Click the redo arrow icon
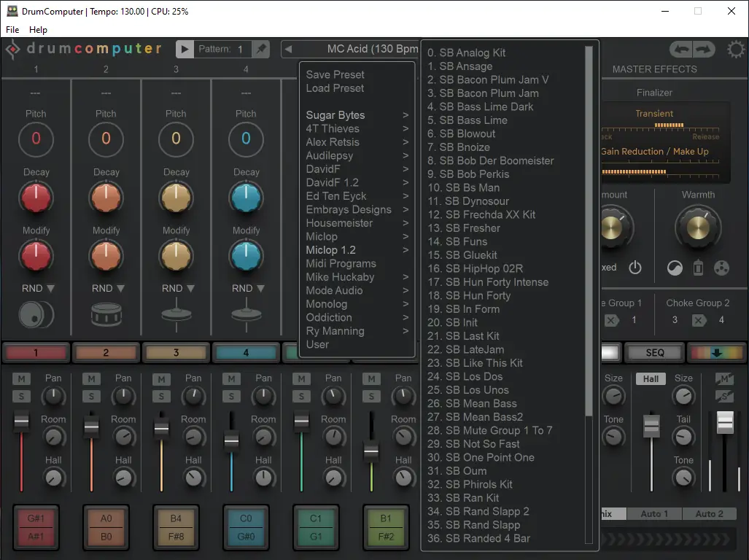The image size is (749, 560). [704, 49]
